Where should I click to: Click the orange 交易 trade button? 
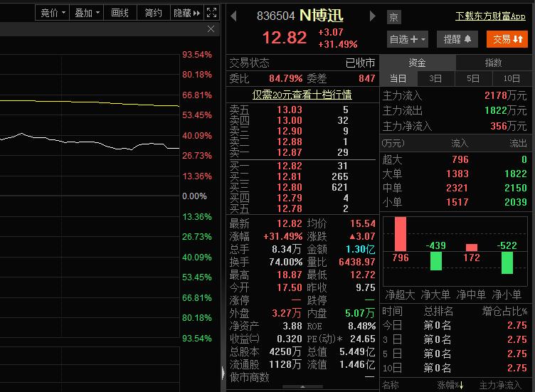point(507,39)
